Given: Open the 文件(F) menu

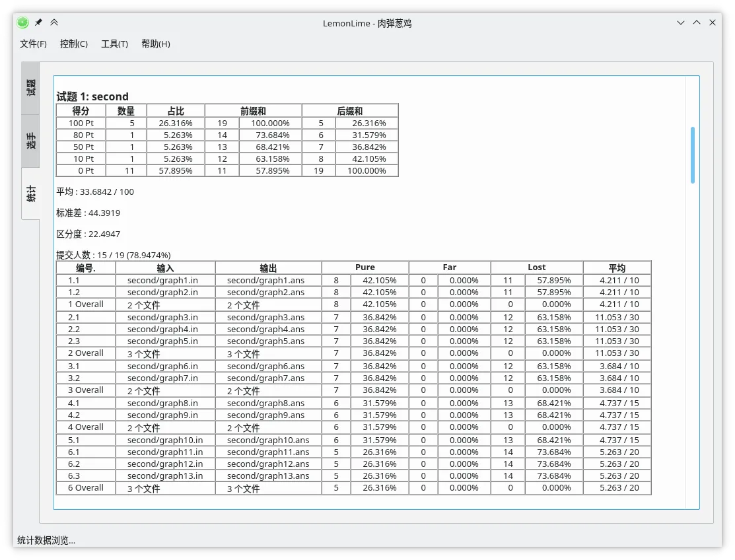Looking at the screenshot, I should (33, 44).
